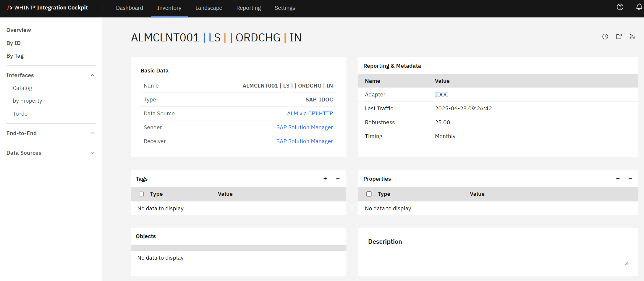Expand the Data Sources section chevron

pyautogui.click(x=93, y=153)
